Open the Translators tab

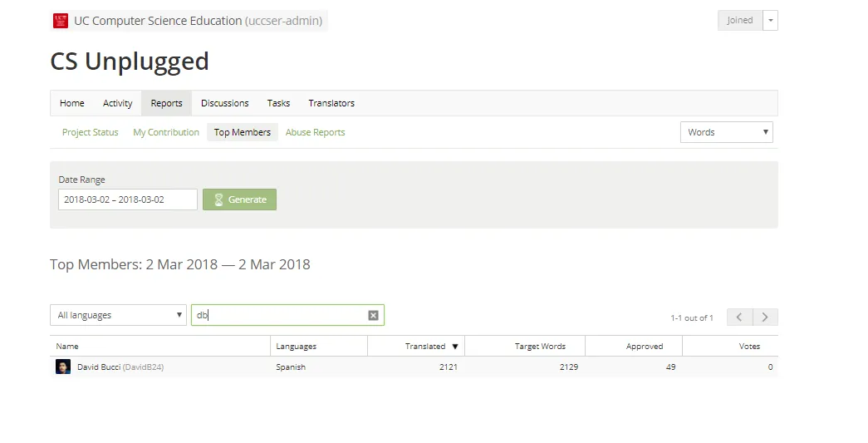pos(331,103)
